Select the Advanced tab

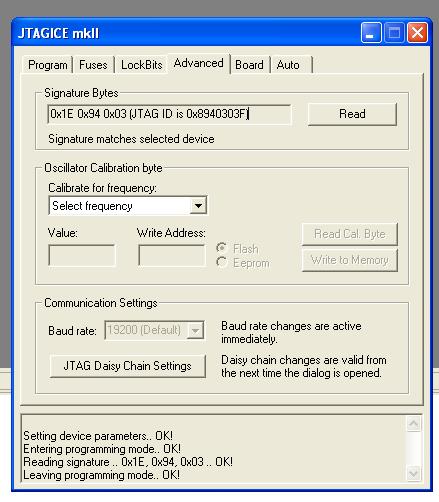point(199,63)
